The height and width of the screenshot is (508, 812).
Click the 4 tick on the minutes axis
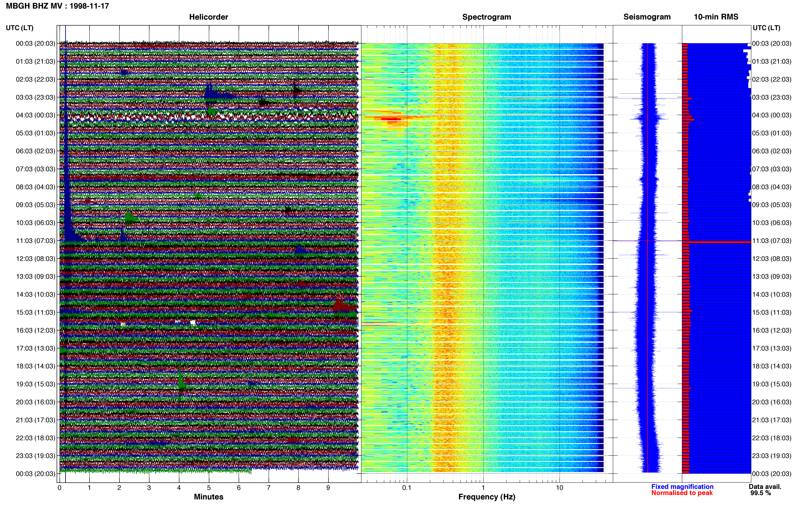coord(179,487)
